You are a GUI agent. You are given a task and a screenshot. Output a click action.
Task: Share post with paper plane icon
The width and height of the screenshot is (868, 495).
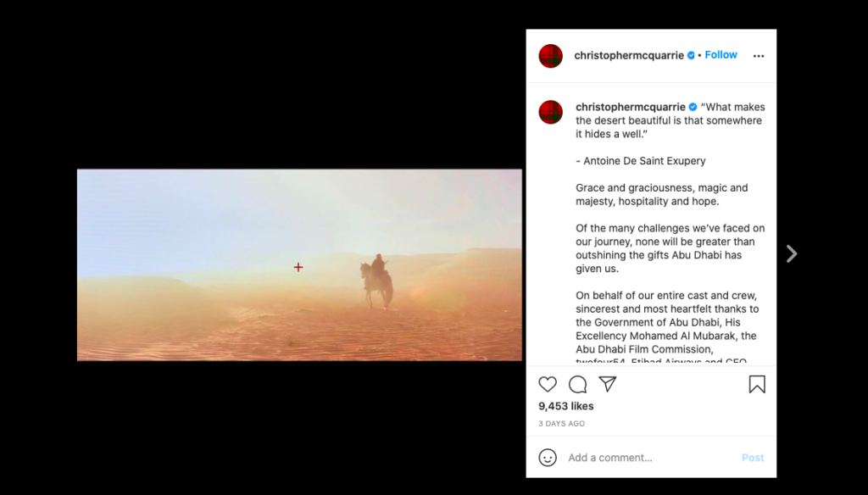pyautogui.click(x=607, y=384)
